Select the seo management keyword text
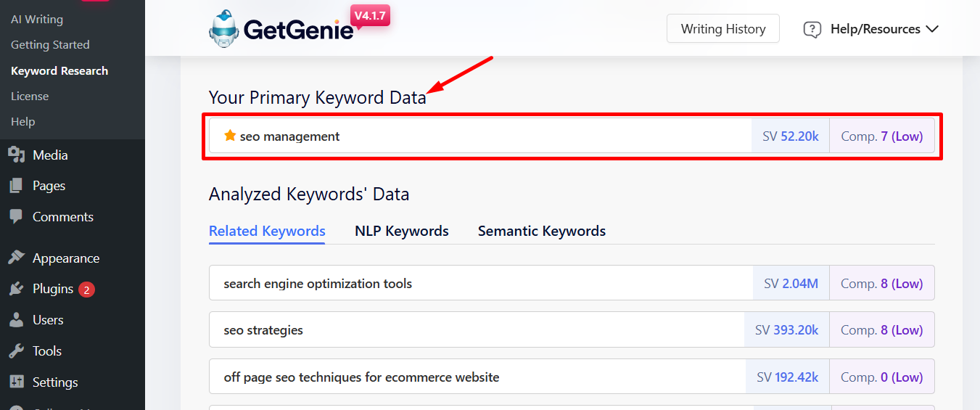The image size is (980, 410). point(289,136)
